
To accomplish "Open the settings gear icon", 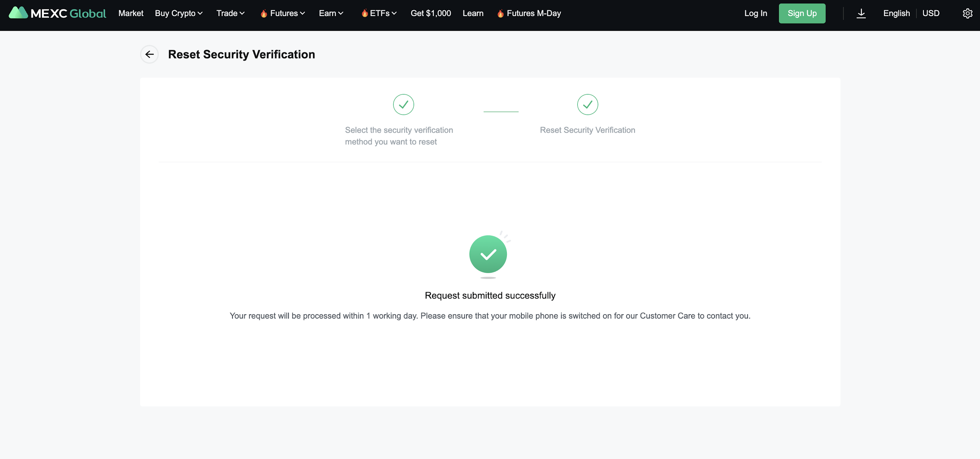I will (967, 13).
